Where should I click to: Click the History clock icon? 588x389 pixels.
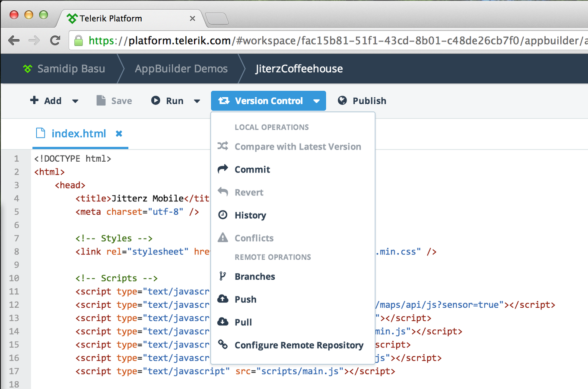pyautogui.click(x=222, y=215)
